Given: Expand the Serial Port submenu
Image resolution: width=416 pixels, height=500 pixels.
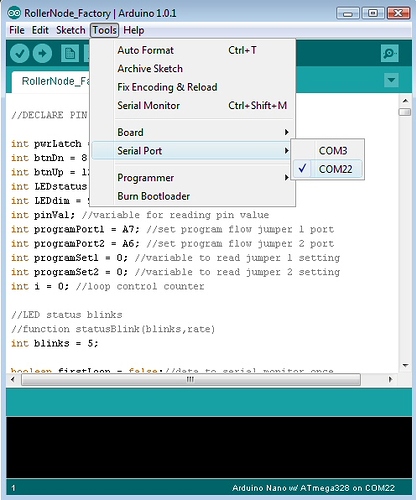Looking at the screenshot, I should pos(193,151).
